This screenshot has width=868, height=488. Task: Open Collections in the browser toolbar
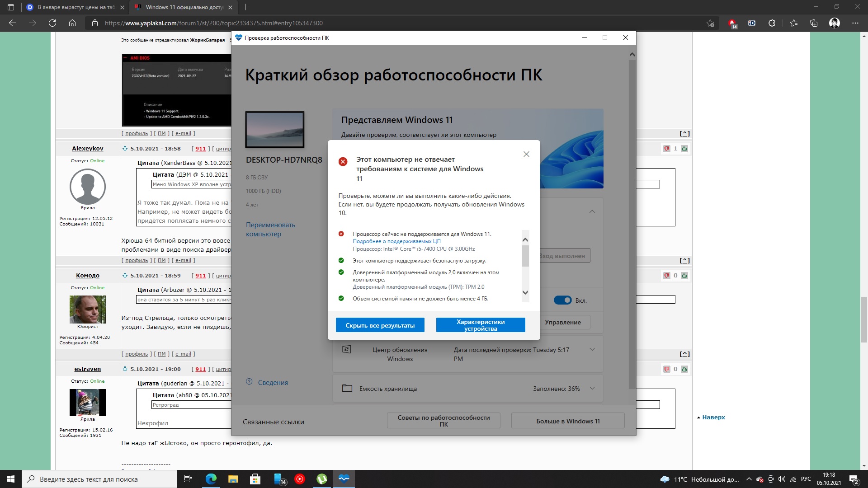coord(814,23)
